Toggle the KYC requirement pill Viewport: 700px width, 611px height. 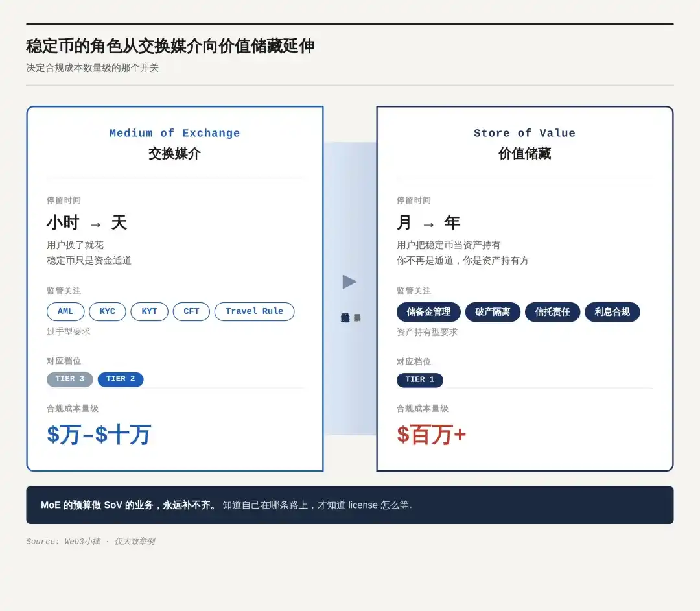pos(108,311)
